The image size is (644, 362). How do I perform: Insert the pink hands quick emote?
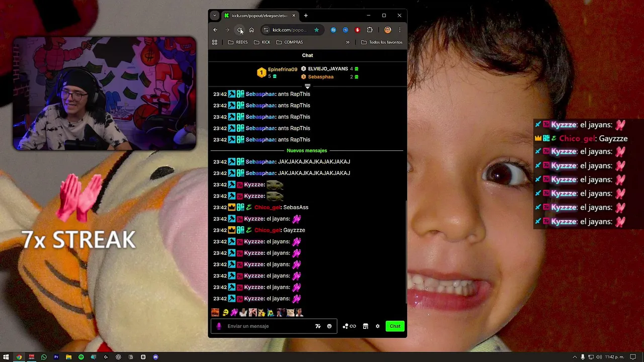[x=234, y=313]
